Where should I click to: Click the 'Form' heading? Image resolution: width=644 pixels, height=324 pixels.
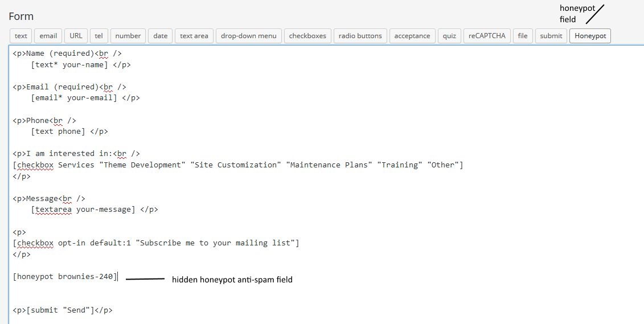click(x=21, y=17)
